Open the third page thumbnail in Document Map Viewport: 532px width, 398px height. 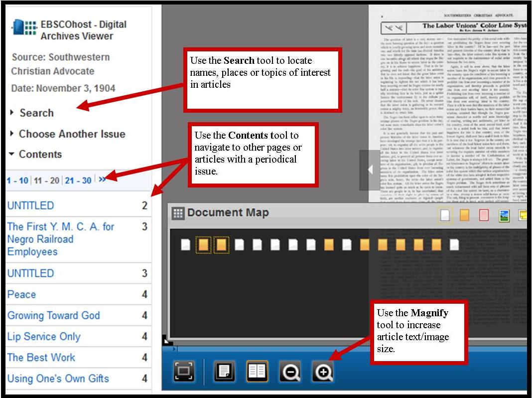(221, 244)
